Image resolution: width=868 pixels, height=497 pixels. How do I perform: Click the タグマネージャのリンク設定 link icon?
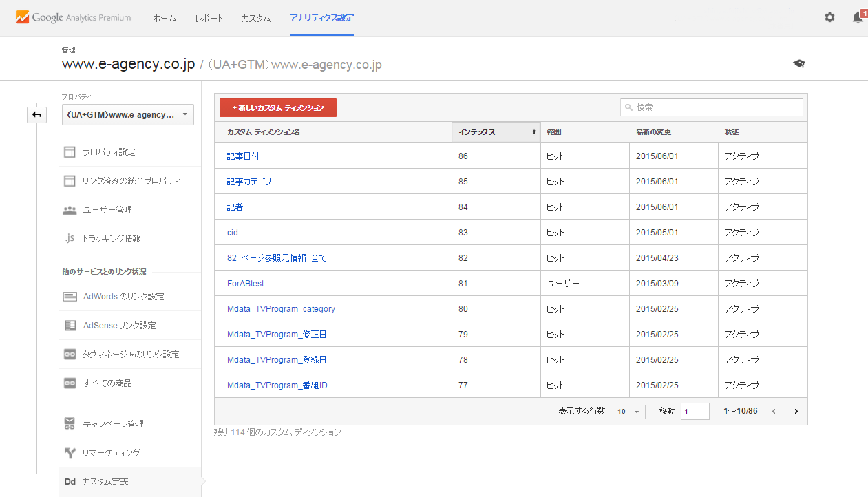click(70, 354)
